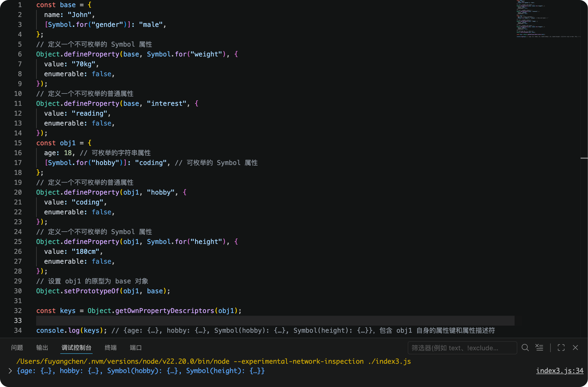Click the 'const obj1 = {' line
Screen dimensions: 588x387
[x=64, y=143]
